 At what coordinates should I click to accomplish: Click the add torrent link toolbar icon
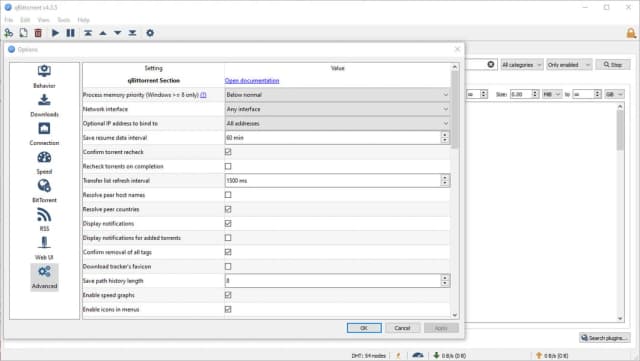tap(8, 33)
